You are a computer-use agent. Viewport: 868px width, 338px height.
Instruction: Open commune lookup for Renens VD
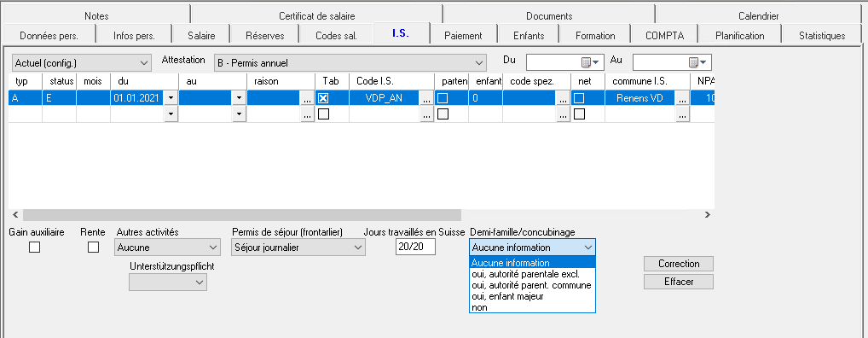[x=682, y=98]
